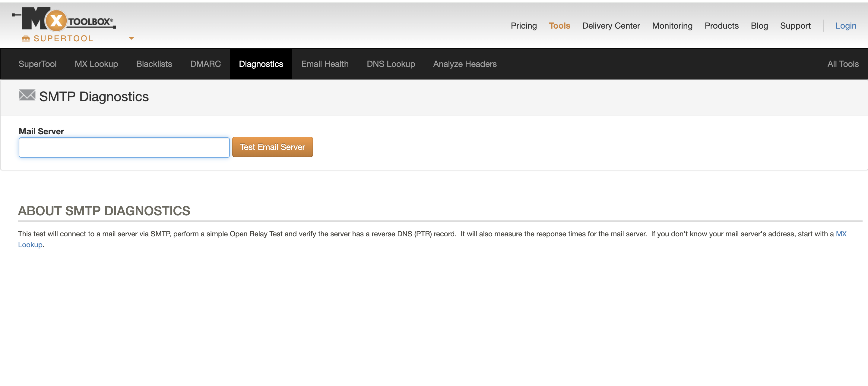Click the Pricing navigation icon
Image resolution: width=868 pixels, height=386 pixels.
point(523,25)
